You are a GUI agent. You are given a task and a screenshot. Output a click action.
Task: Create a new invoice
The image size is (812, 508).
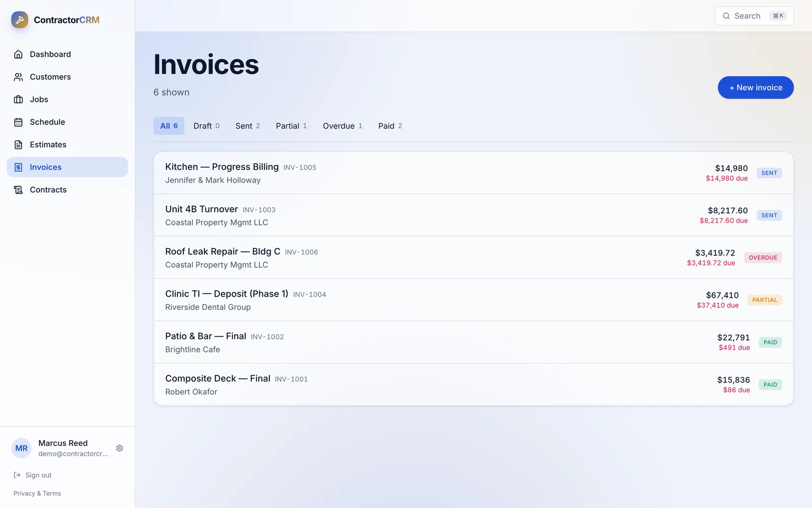[x=756, y=87]
